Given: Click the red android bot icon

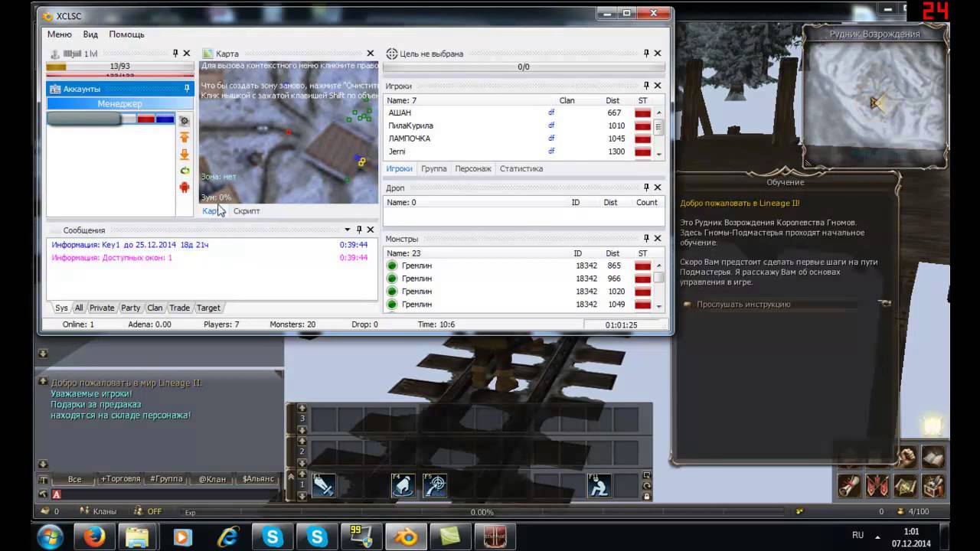Looking at the screenshot, I should (x=184, y=187).
